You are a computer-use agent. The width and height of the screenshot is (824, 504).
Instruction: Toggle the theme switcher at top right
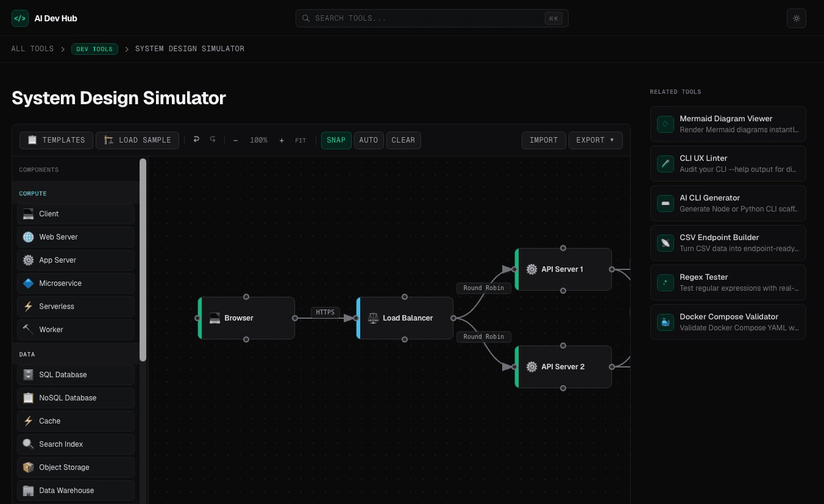point(797,18)
